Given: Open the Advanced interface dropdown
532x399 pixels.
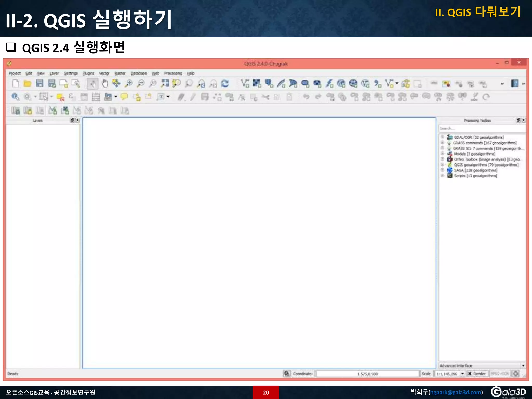Looking at the screenshot, I should [482, 365].
